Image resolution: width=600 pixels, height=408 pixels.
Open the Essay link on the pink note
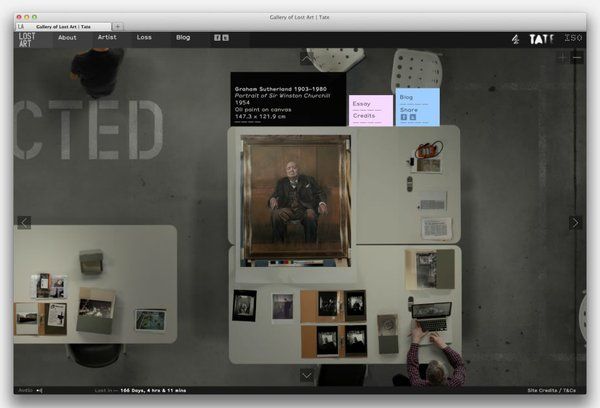[x=362, y=104]
